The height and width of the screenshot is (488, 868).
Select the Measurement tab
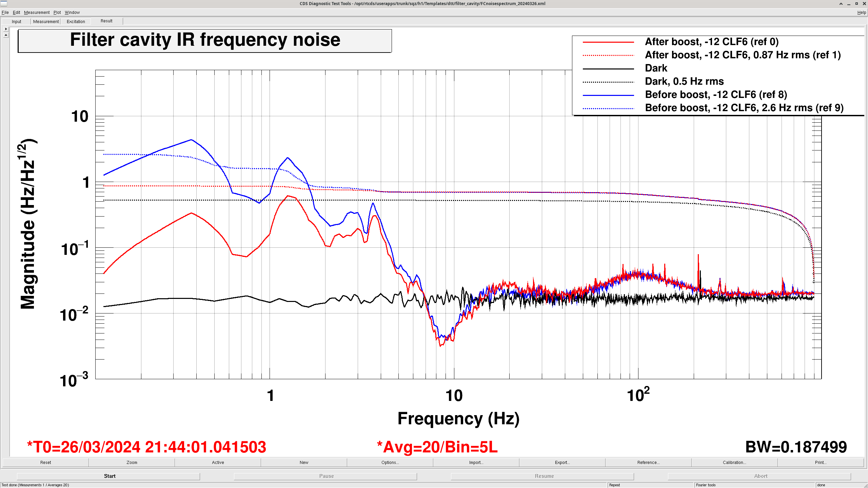pos(46,21)
